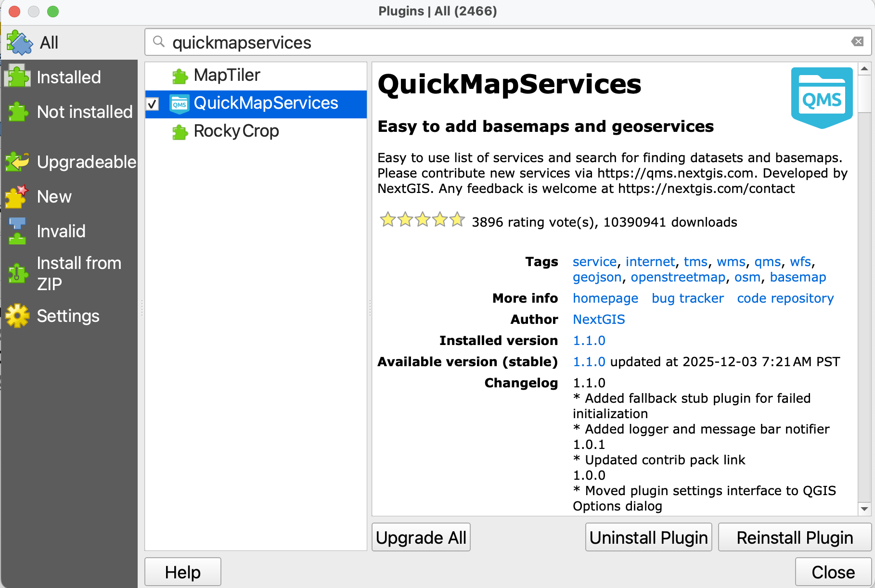Click the Settings gear icon in sidebar
The image size is (875, 588).
[18, 316]
